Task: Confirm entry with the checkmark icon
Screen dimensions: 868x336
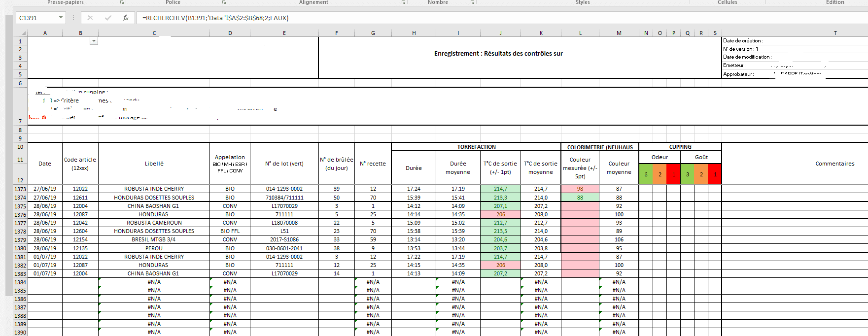Action: (108, 18)
